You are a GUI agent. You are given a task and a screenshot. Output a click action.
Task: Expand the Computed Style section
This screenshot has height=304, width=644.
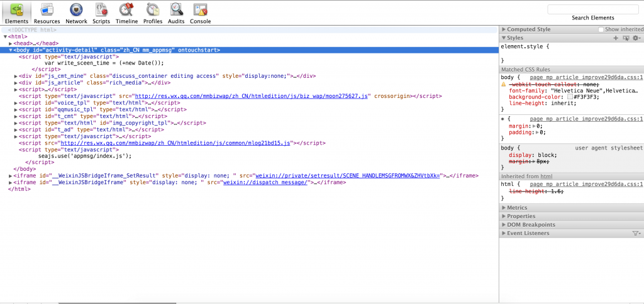(504, 30)
